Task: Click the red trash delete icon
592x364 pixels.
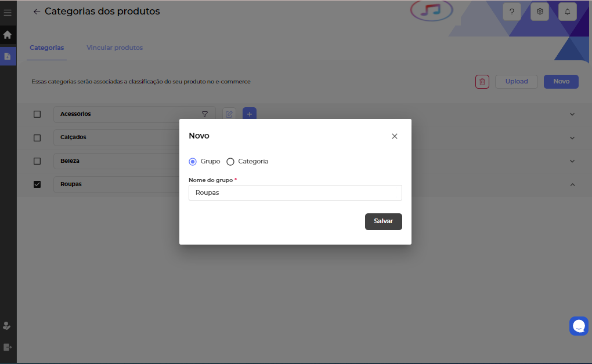Action: click(x=482, y=82)
